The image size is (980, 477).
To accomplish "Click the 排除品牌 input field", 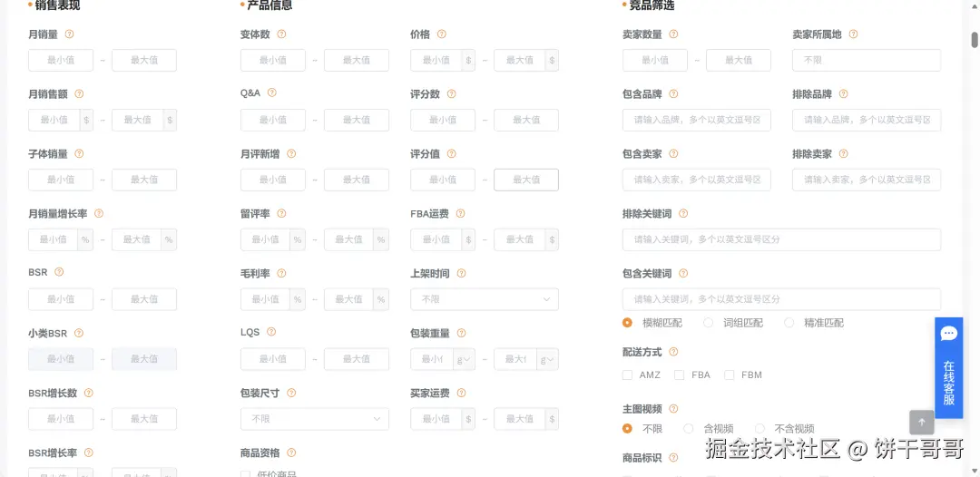I will click(x=867, y=120).
